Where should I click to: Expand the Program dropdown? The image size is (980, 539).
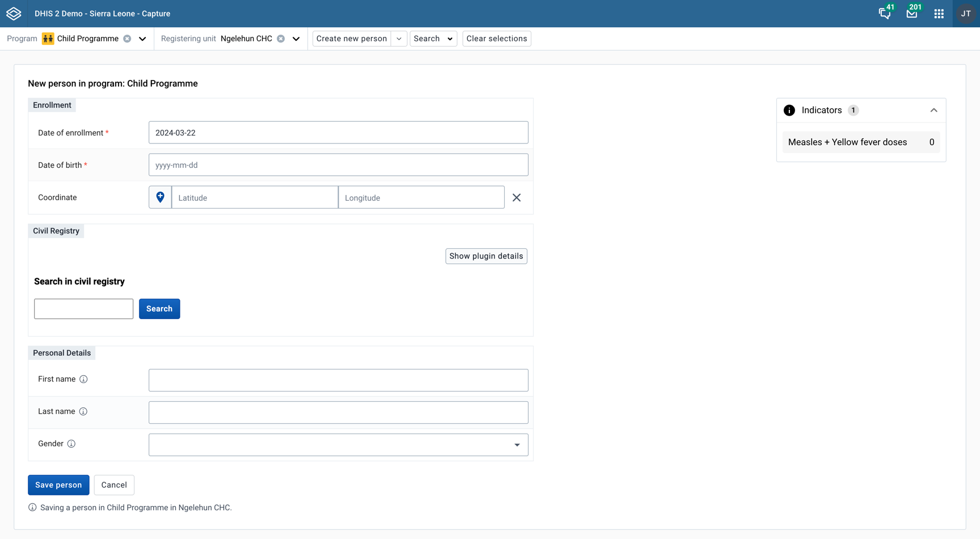pyautogui.click(x=142, y=38)
